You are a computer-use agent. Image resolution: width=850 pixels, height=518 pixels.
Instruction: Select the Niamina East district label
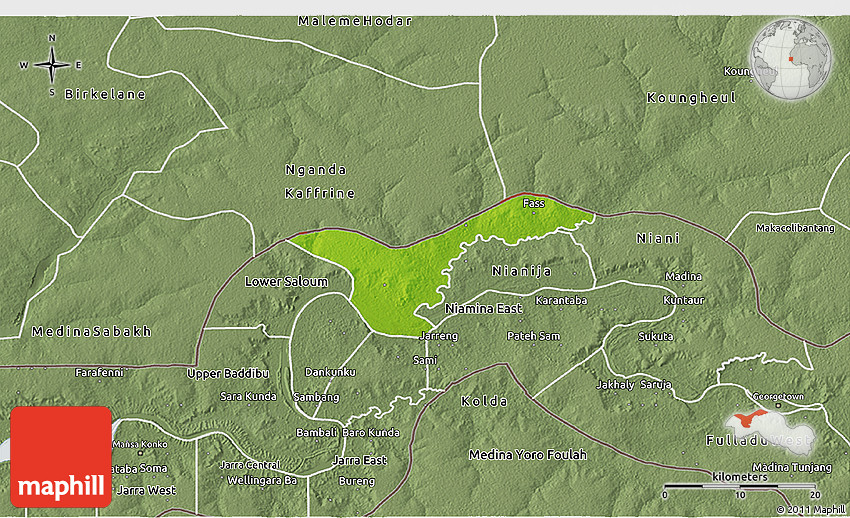tap(483, 309)
